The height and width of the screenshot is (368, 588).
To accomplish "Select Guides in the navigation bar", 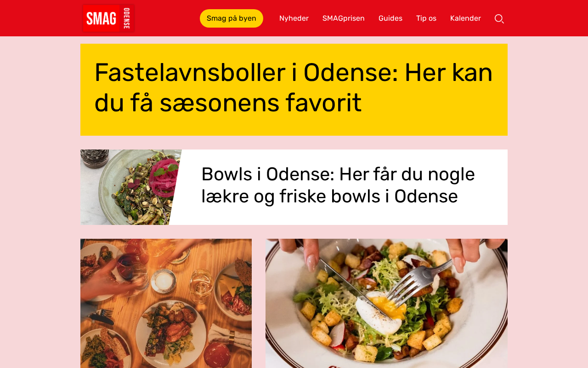I will (x=390, y=18).
